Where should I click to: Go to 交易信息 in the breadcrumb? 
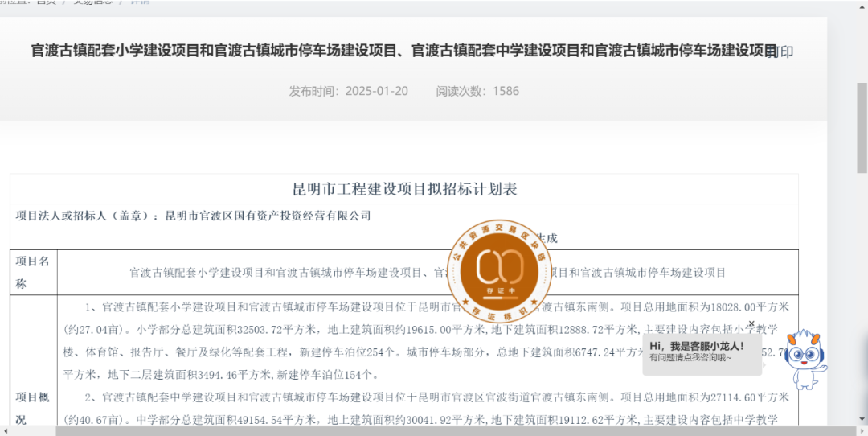coord(92,2)
